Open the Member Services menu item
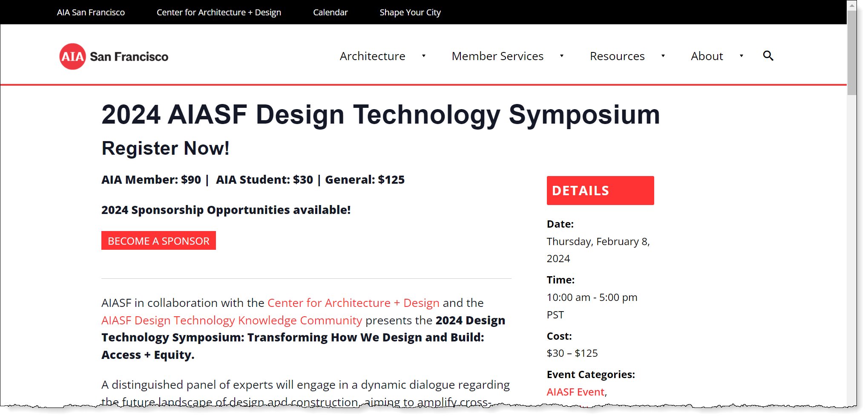The image size is (868, 419). pyautogui.click(x=497, y=56)
